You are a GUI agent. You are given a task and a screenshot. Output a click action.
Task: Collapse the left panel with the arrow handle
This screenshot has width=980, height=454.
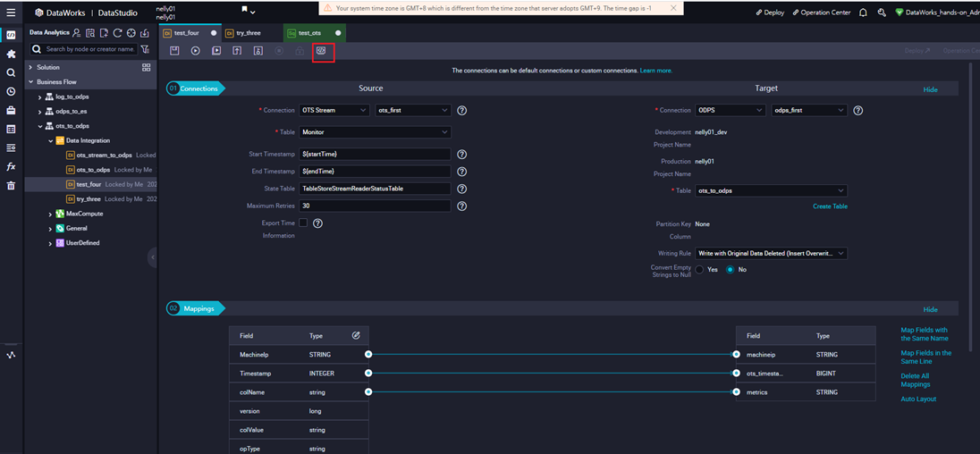point(153,256)
